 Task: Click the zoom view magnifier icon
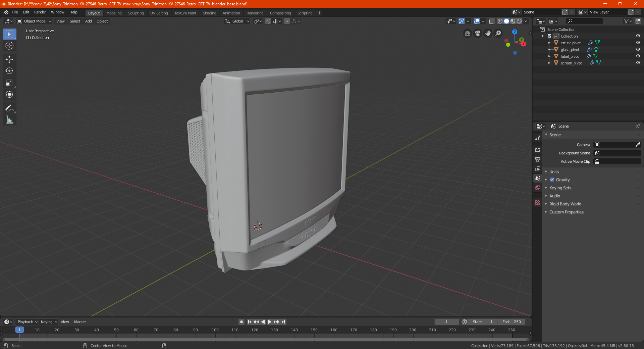click(x=498, y=33)
